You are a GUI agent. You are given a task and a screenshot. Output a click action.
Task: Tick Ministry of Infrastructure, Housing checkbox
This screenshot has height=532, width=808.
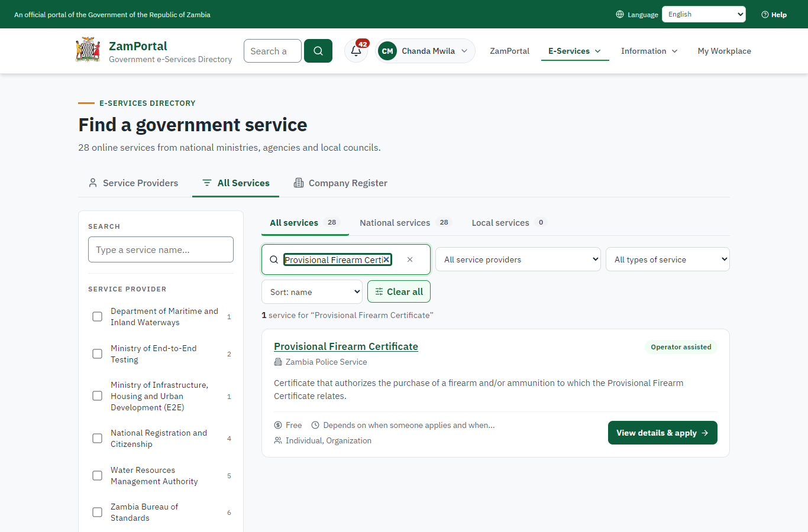click(x=98, y=396)
